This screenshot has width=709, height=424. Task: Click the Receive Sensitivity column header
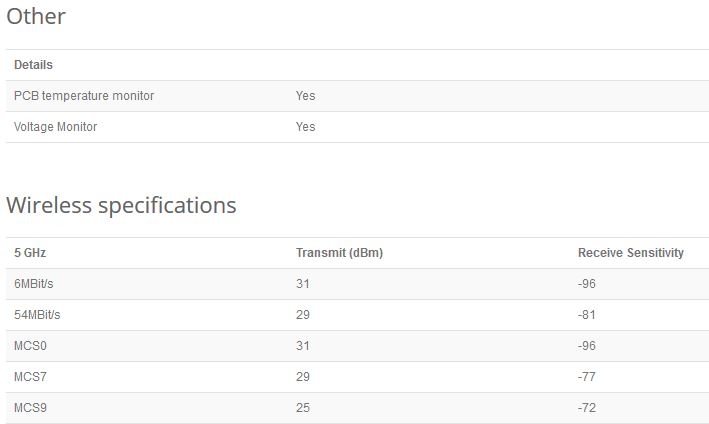click(x=631, y=253)
